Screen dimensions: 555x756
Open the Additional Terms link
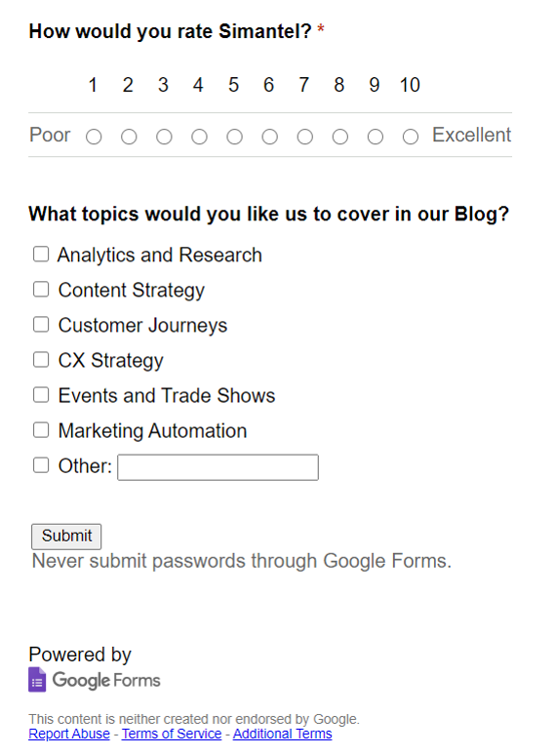click(283, 734)
